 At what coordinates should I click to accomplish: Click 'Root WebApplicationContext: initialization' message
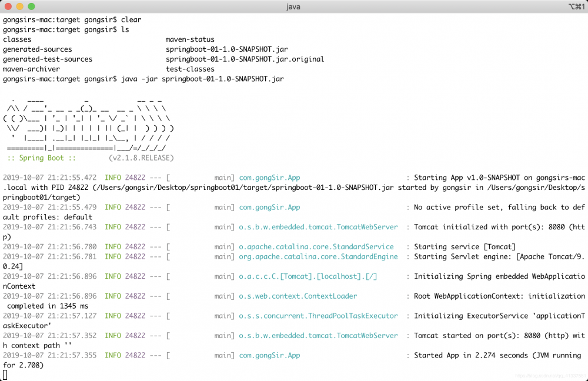click(x=499, y=296)
